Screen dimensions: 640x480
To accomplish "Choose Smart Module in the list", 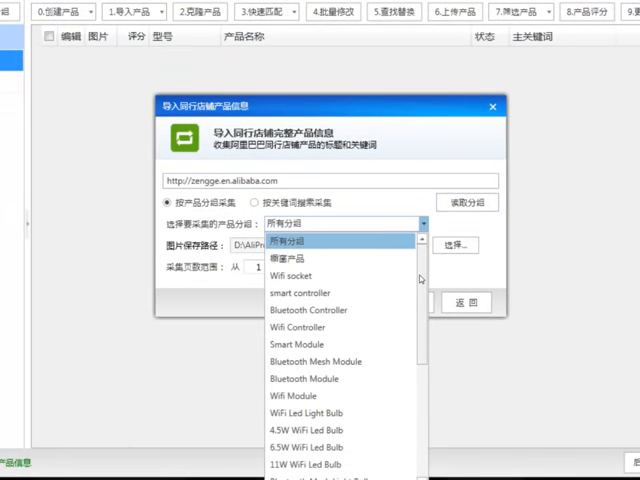I will point(340,344).
